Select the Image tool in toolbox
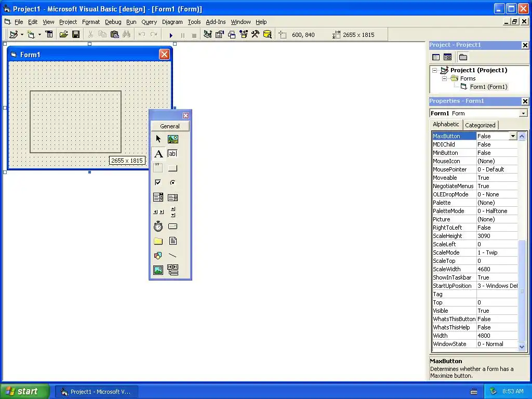 (158, 270)
